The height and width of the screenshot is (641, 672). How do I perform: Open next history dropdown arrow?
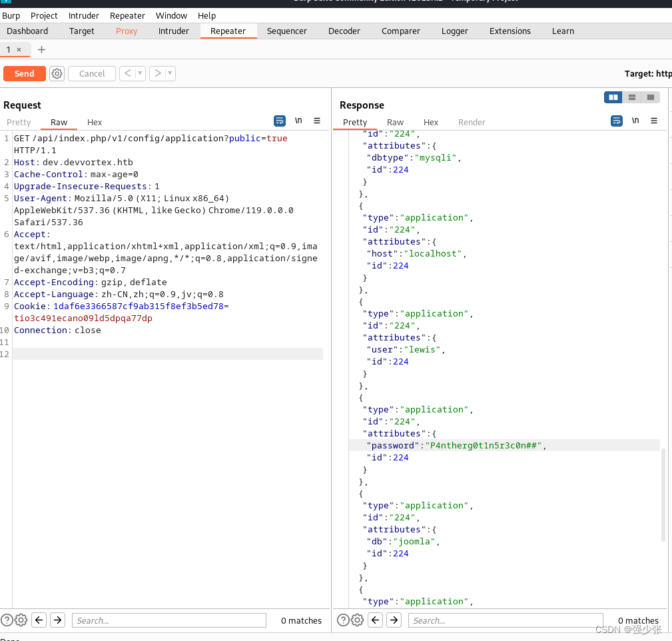tap(170, 73)
